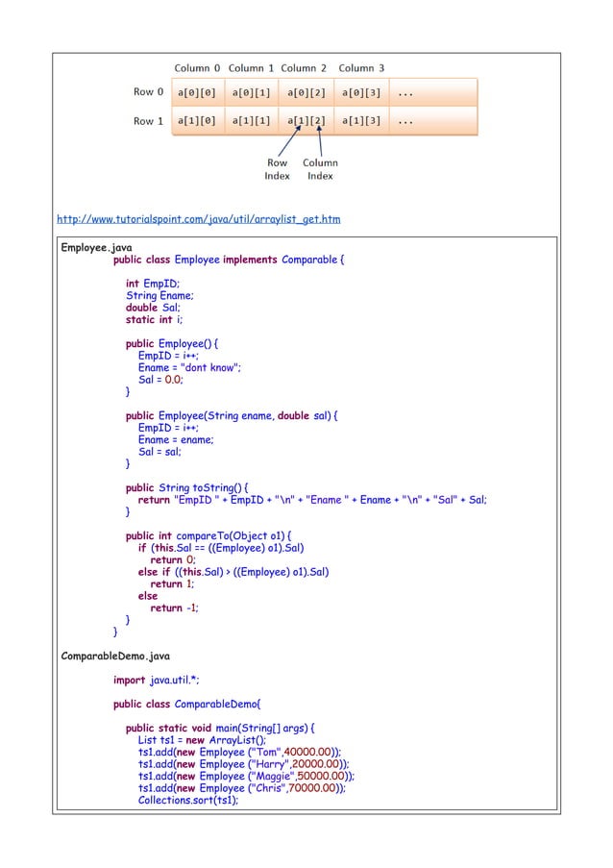Click the a[0][1] table cell
Viewport: 613px width, 868px height.
click(x=251, y=92)
